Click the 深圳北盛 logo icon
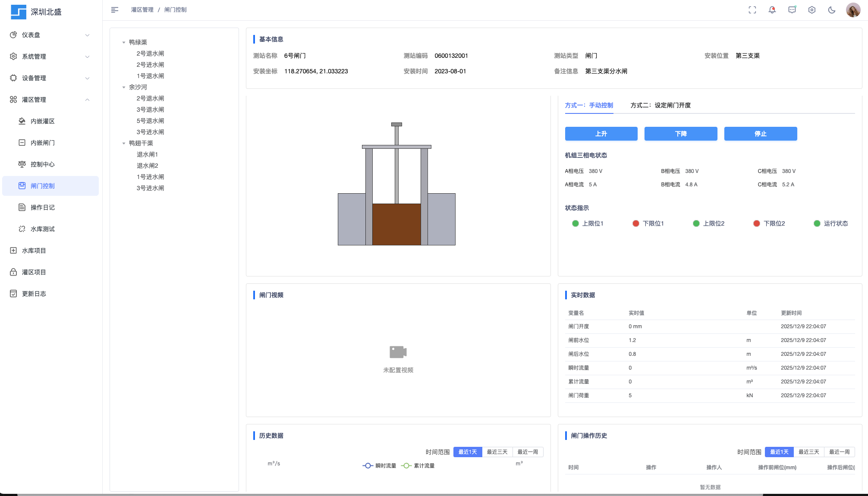This screenshot has width=868, height=496. [x=19, y=12]
